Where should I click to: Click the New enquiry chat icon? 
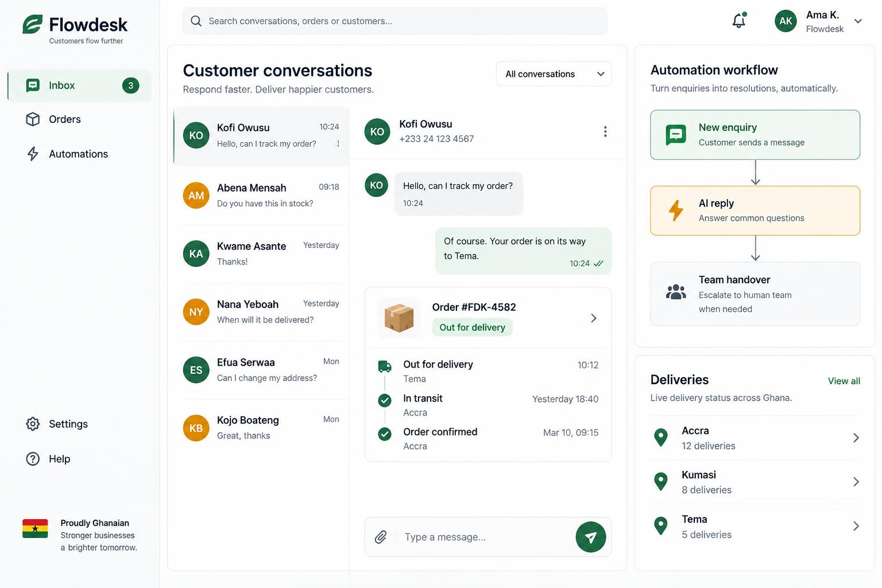click(x=676, y=135)
